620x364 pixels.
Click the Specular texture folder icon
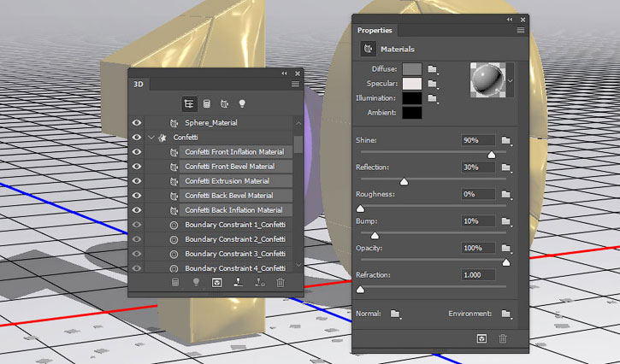(433, 84)
